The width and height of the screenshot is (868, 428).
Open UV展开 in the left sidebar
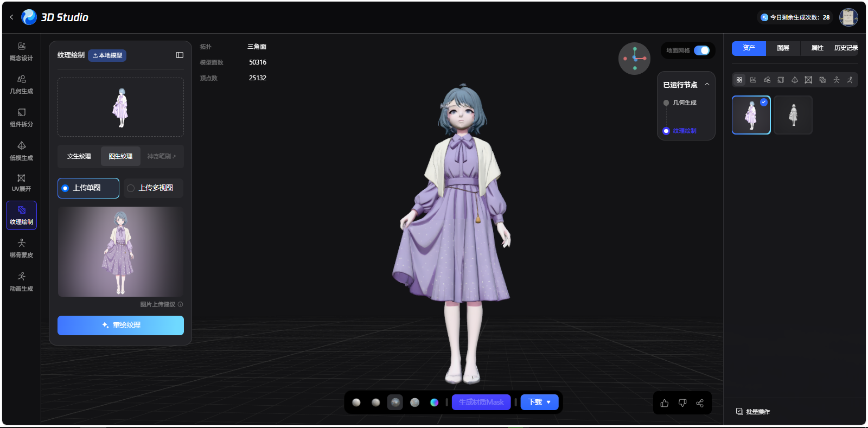pyautogui.click(x=21, y=183)
